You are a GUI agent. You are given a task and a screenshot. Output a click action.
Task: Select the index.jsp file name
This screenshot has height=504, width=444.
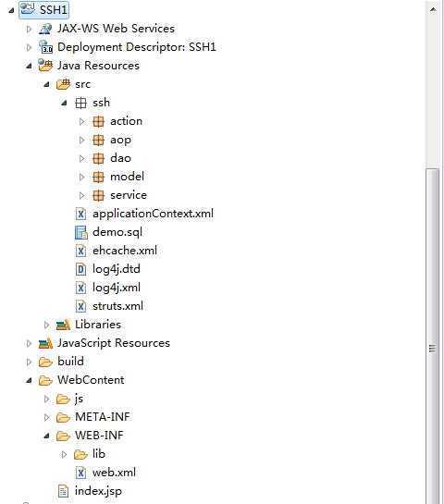pyautogui.click(x=98, y=491)
